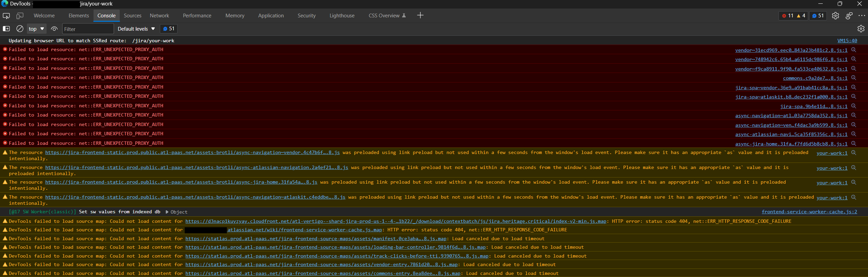Open console settings gear on filter bar
This screenshot has width=868, height=277.
861,29
